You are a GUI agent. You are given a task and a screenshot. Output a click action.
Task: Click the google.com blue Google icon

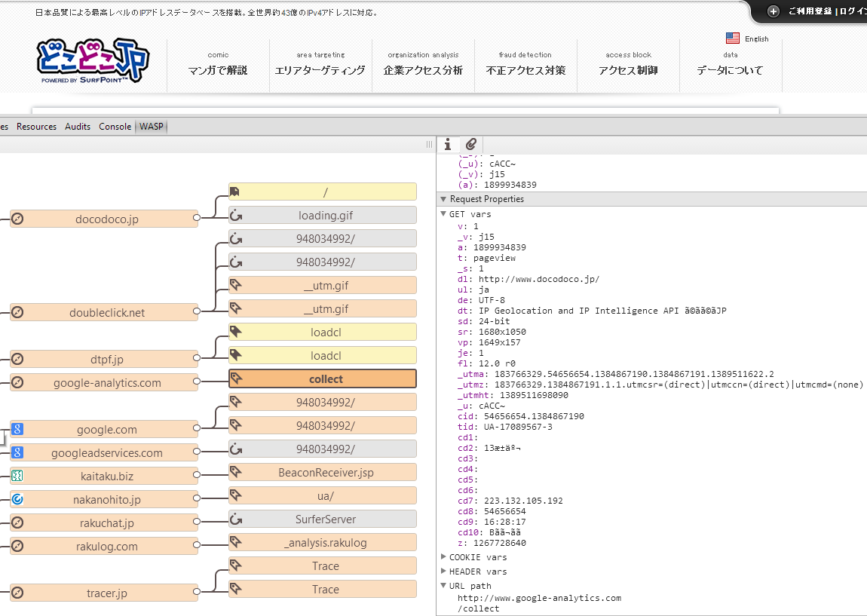coord(17,428)
